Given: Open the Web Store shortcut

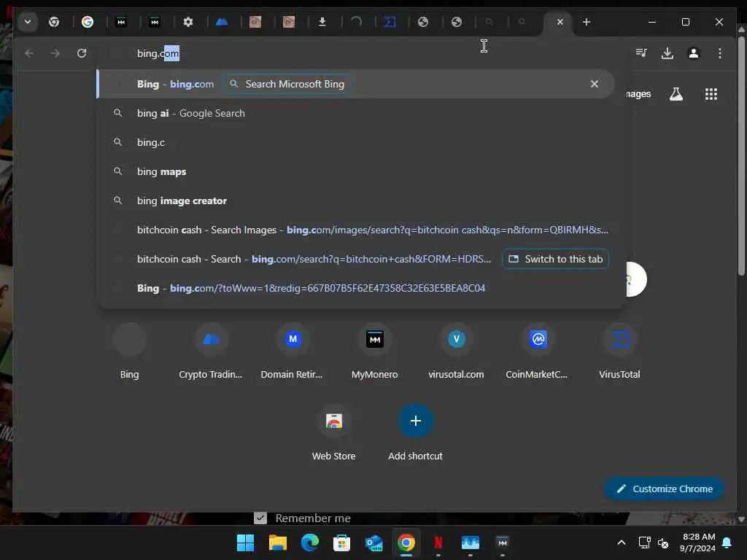Looking at the screenshot, I should click(x=333, y=433).
